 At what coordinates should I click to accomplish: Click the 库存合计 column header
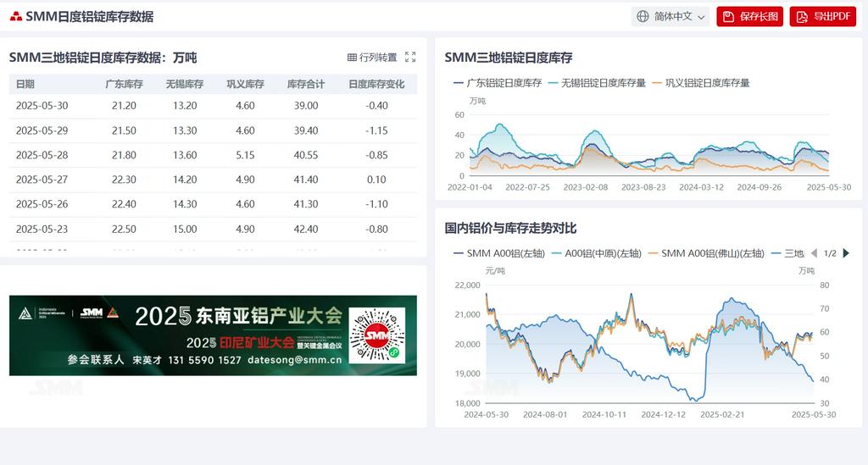point(305,84)
